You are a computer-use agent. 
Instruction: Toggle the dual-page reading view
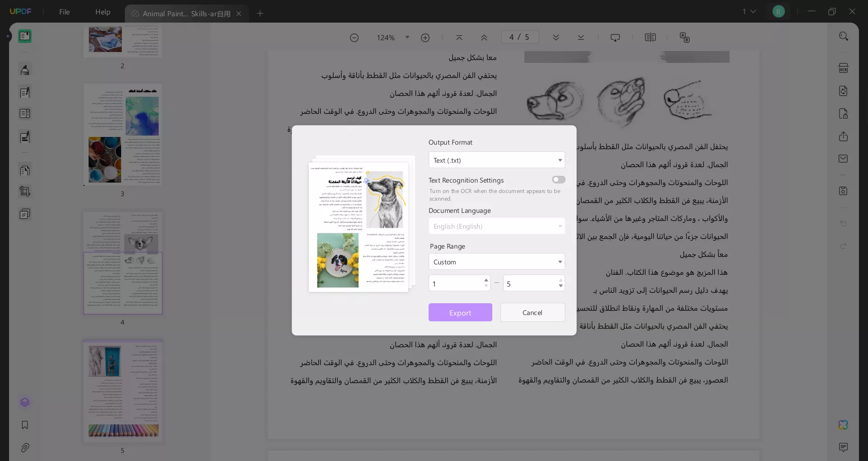[651, 37]
